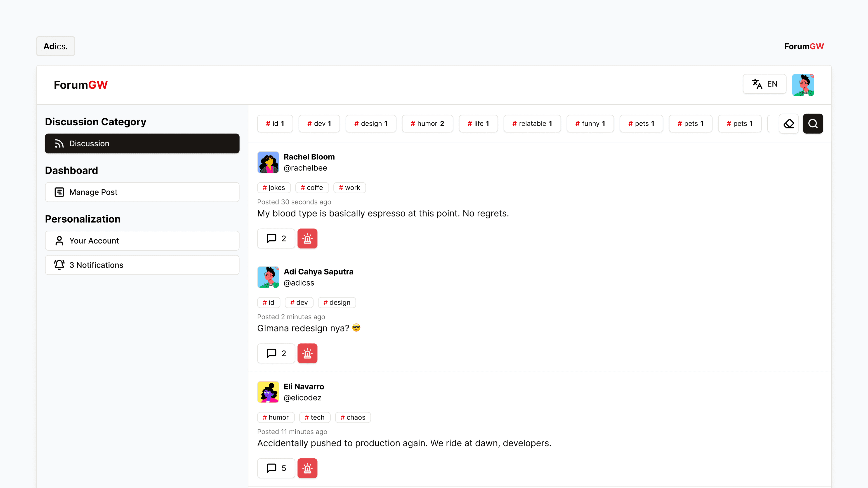868x488 pixels.
Task: Click 'Posted 30 seconds ago' timestamp
Action: tap(294, 202)
